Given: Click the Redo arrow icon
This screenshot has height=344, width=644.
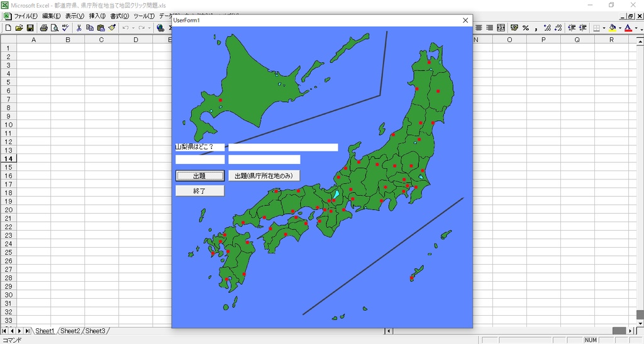Looking at the screenshot, I should 142,28.
